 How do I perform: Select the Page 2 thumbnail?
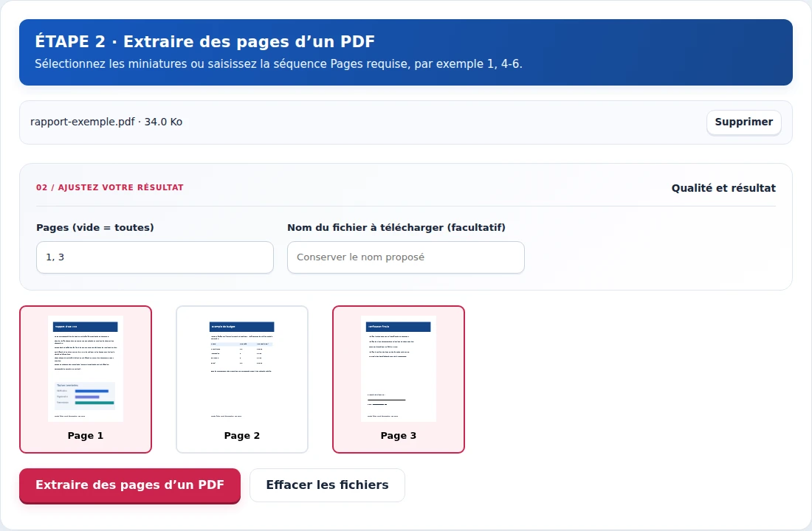(242, 379)
